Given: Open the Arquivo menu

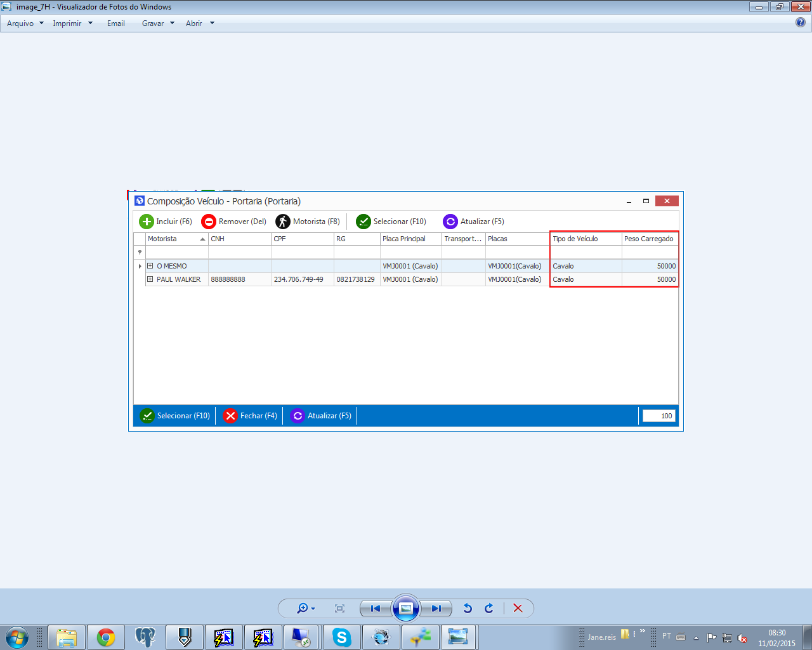Looking at the screenshot, I should tap(25, 23).
